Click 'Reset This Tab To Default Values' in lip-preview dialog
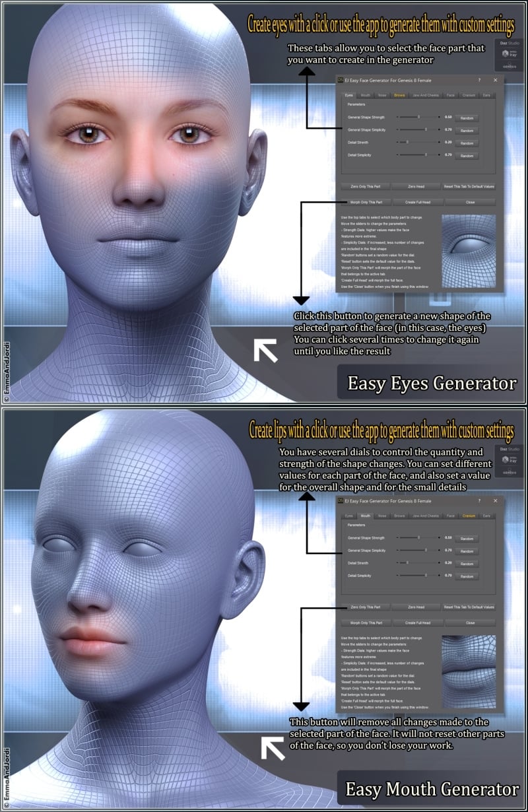Viewport: 528px width, 812px height. click(469, 607)
